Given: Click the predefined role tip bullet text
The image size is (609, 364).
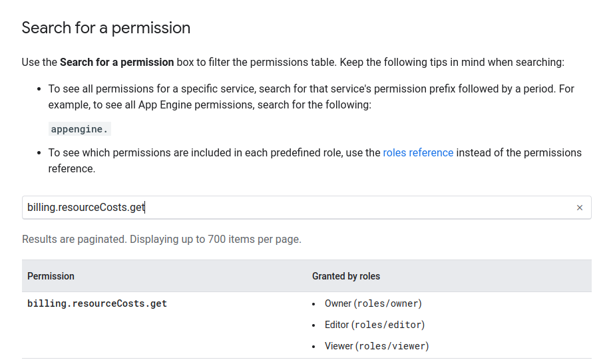Looking at the screenshot, I should coord(213,152).
